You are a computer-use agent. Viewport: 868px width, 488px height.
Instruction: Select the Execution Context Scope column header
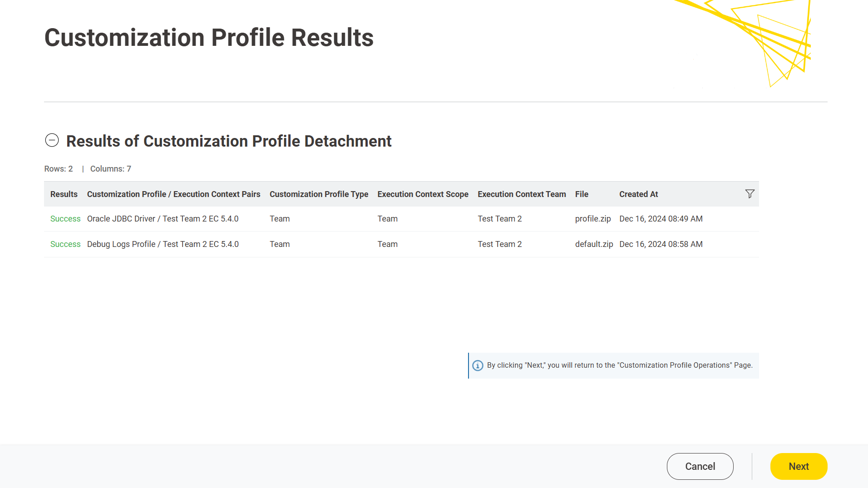coord(423,194)
